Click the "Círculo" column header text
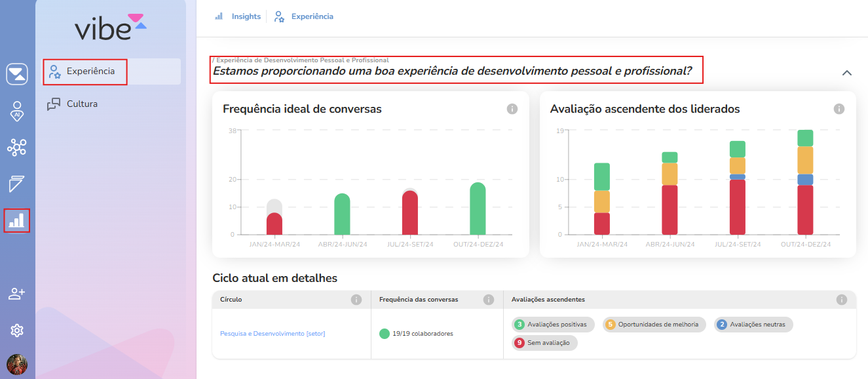868x379 pixels. click(x=231, y=300)
